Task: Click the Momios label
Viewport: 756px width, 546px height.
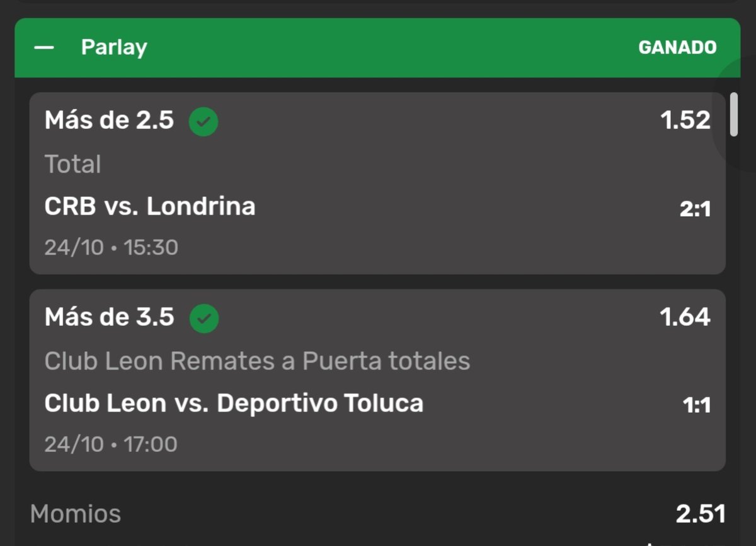Action: [x=76, y=514]
